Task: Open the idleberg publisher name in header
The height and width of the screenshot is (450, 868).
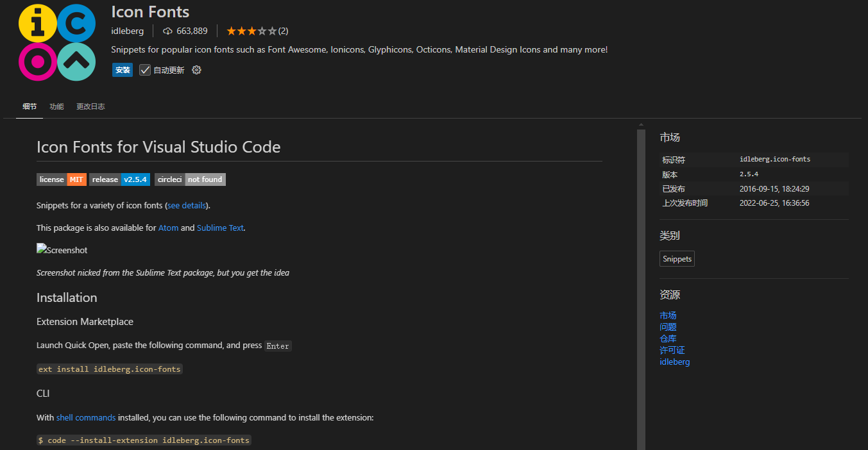Action: (x=128, y=31)
